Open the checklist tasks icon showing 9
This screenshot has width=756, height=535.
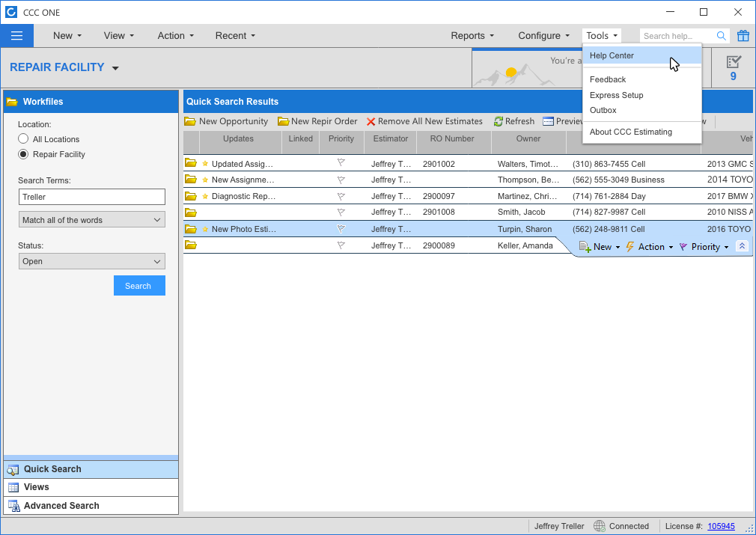click(734, 68)
